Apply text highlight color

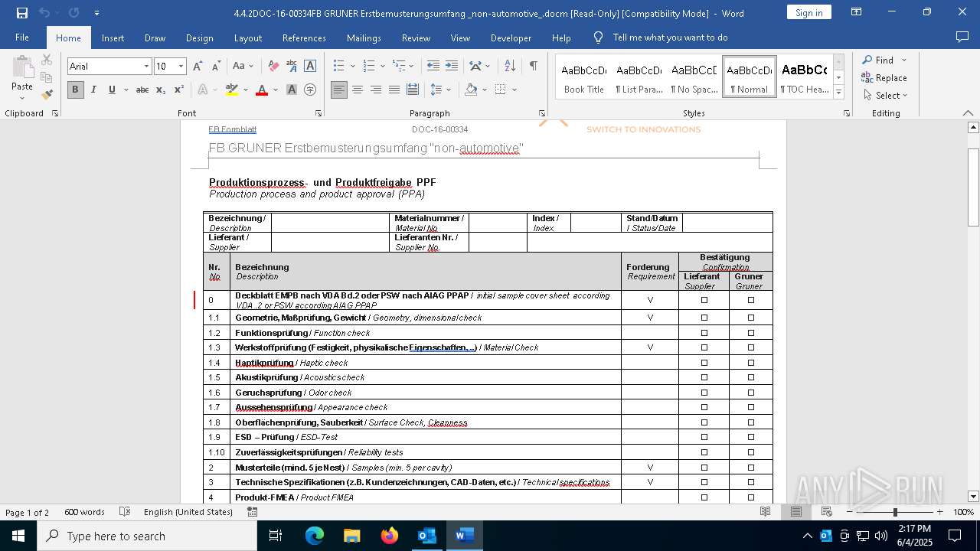pyautogui.click(x=232, y=90)
